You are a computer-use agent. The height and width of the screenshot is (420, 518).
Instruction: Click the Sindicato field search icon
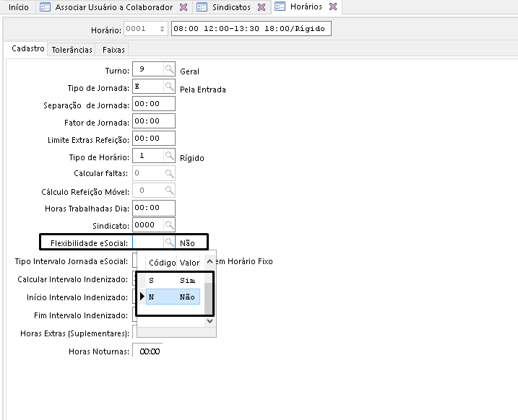[169, 225]
